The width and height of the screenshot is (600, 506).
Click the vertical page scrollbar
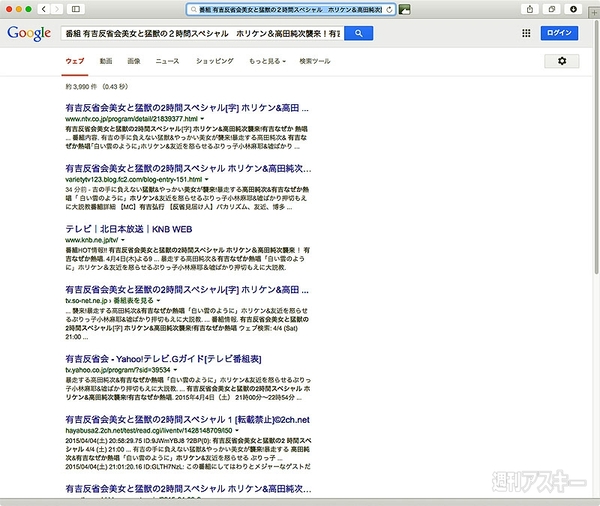pyautogui.click(x=597, y=145)
